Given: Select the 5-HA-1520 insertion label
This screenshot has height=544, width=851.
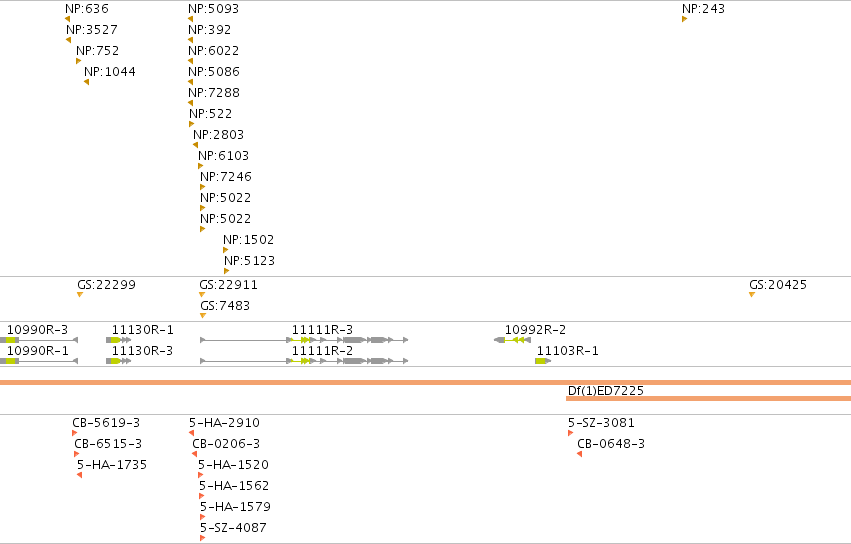Looking at the screenshot, I should [x=233, y=465].
